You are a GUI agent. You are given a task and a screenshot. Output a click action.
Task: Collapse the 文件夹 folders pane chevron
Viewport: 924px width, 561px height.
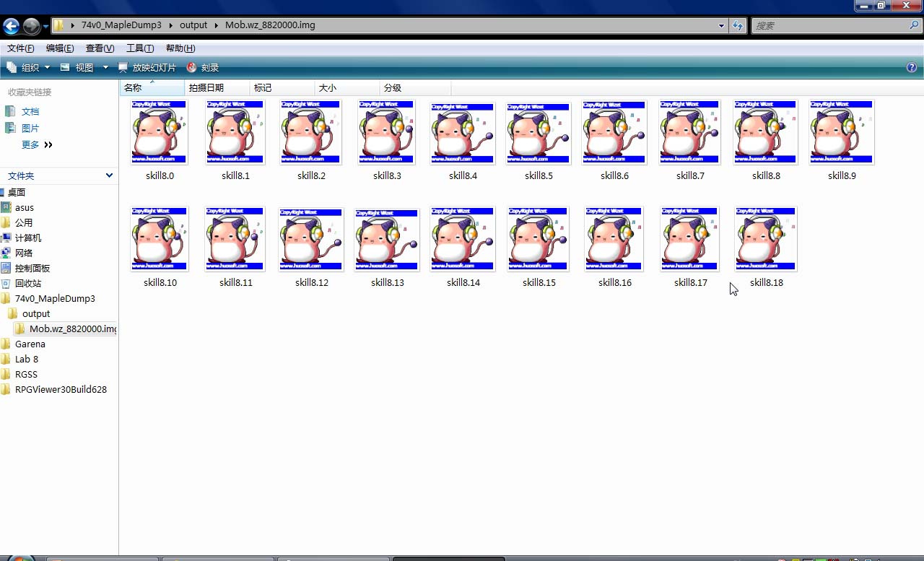tap(109, 175)
